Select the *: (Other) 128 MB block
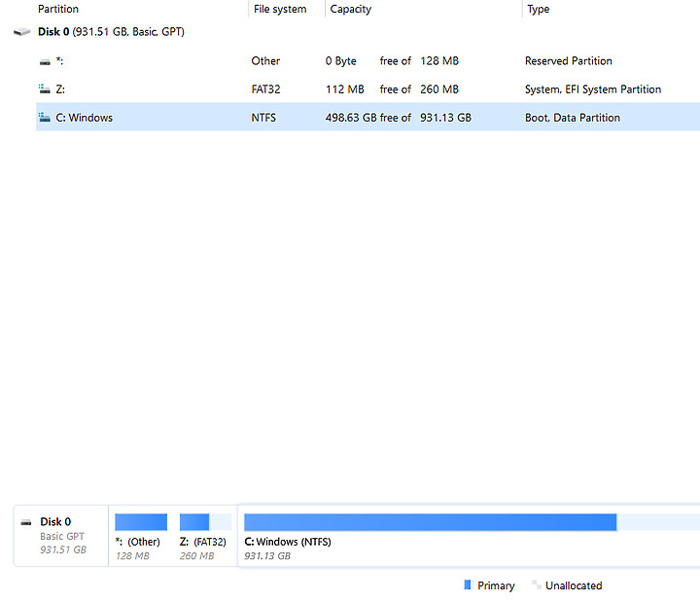Image resolution: width=700 pixels, height=602 pixels. click(141, 536)
